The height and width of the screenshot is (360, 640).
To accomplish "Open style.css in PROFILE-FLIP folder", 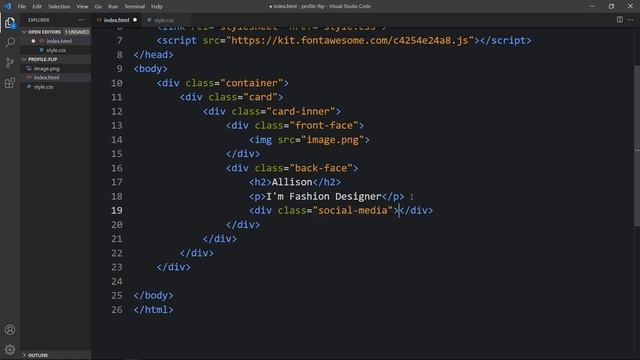I will pos(43,87).
